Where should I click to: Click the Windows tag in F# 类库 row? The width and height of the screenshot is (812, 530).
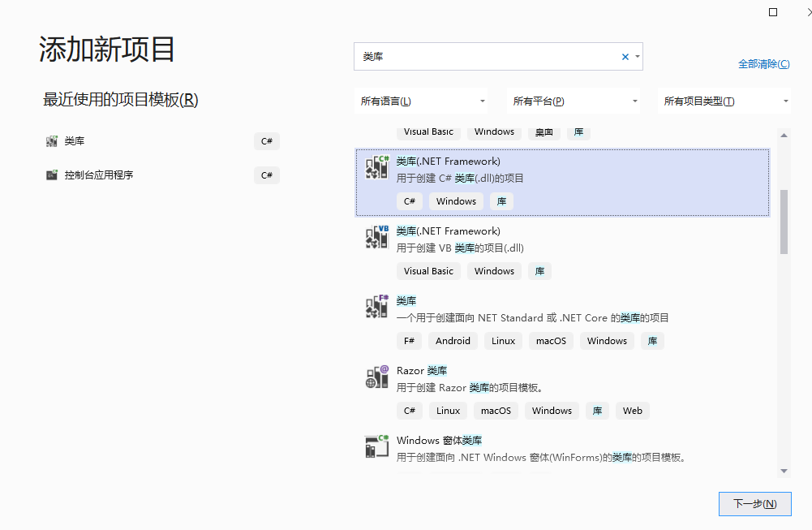[x=607, y=341]
